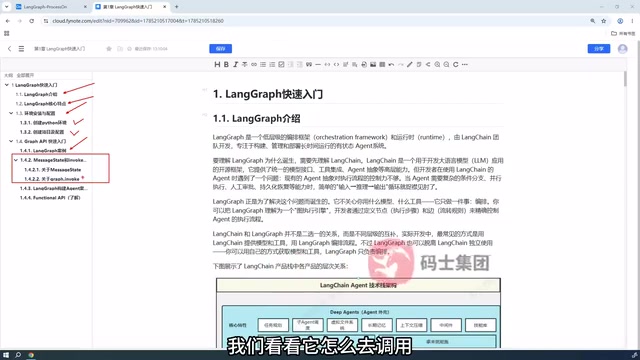Insert an image into the note

pyautogui.click(x=373, y=64)
